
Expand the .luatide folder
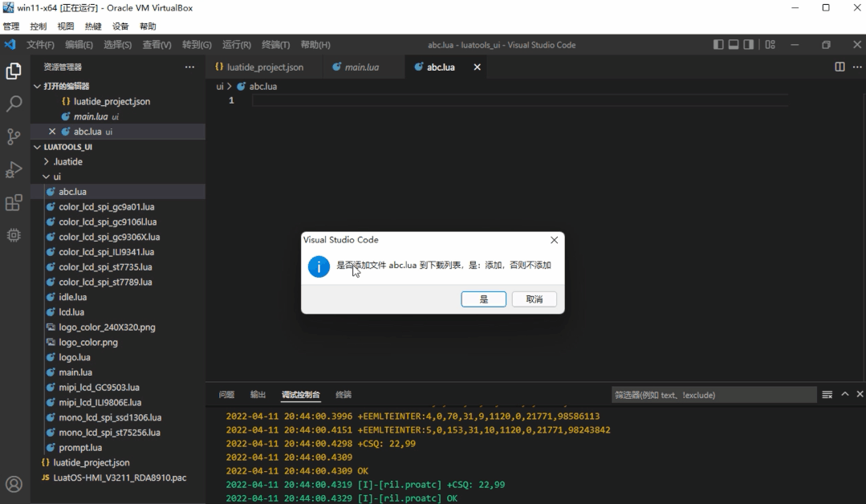tap(47, 161)
